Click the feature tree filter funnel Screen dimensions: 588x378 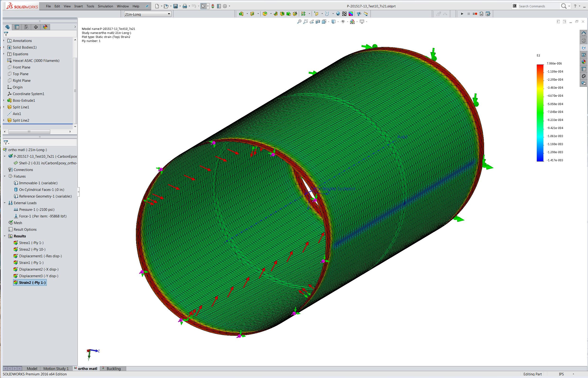(6, 34)
